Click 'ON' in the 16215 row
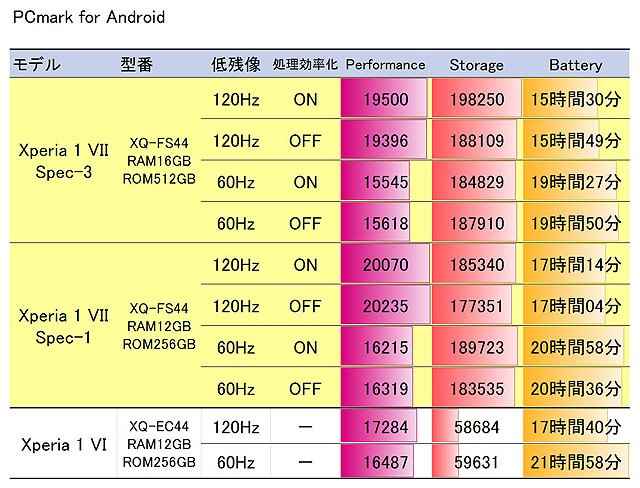640x488 pixels. click(305, 348)
